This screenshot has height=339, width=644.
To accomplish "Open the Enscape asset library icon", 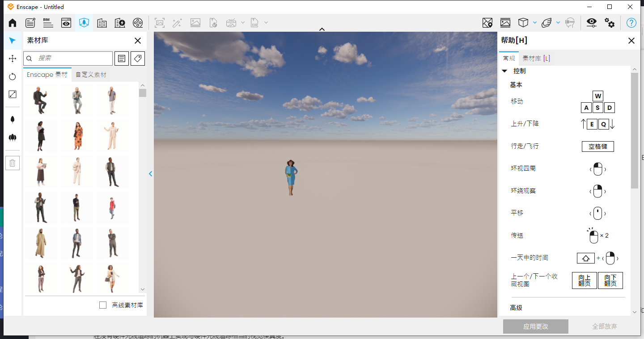I will coord(84,23).
